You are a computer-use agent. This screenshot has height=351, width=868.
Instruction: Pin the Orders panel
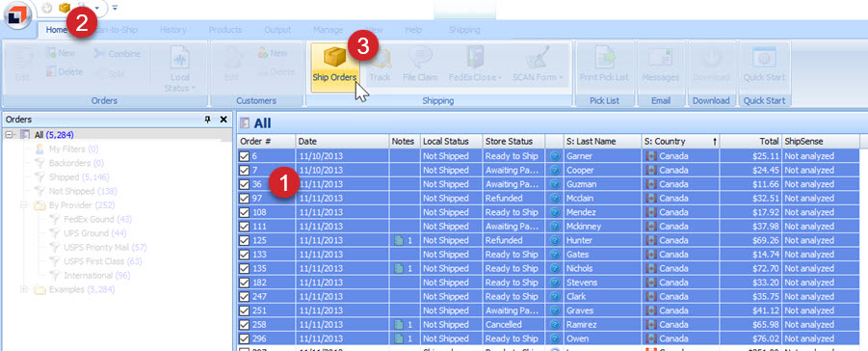[x=207, y=120]
